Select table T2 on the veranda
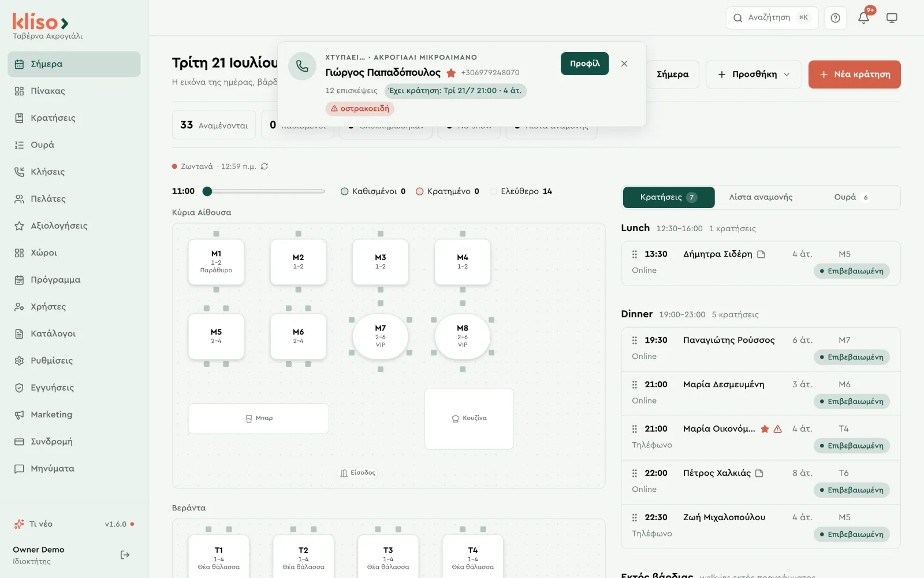This screenshot has width=924, height=578. [303, 557]
